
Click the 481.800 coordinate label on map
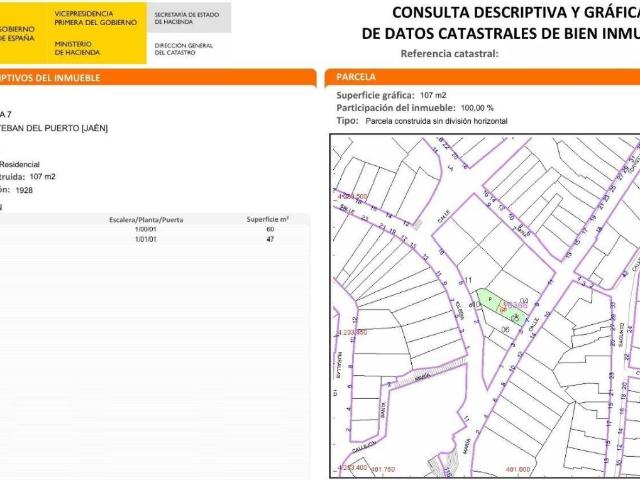tap(517, 468)
